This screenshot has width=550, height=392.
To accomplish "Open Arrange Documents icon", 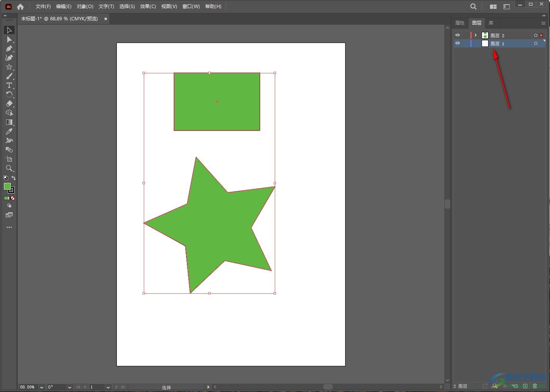I will click(493, 7).
